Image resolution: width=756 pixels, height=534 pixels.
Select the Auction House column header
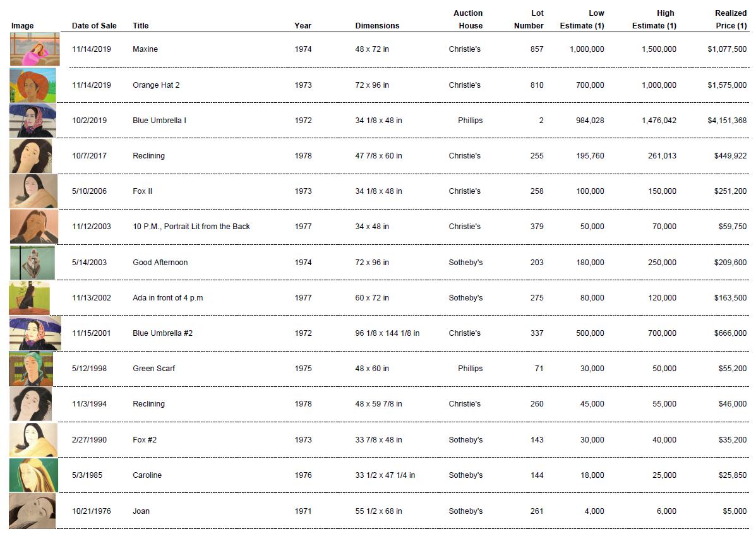468,20
